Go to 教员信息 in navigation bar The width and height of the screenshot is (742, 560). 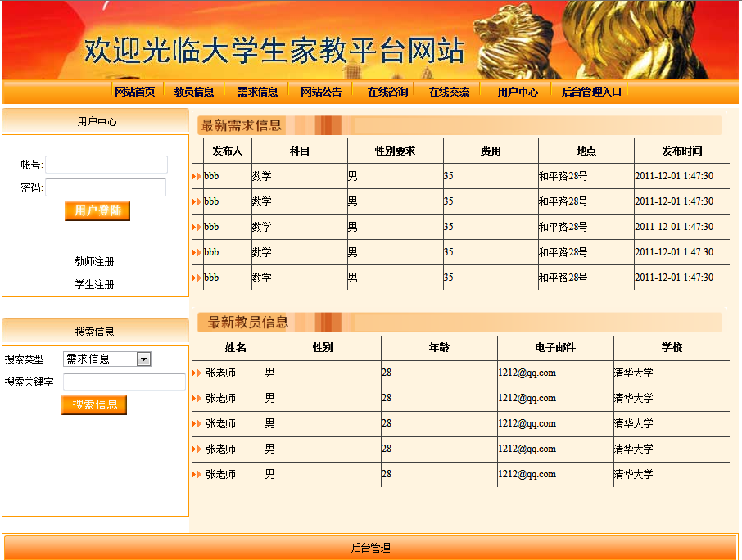194,92
